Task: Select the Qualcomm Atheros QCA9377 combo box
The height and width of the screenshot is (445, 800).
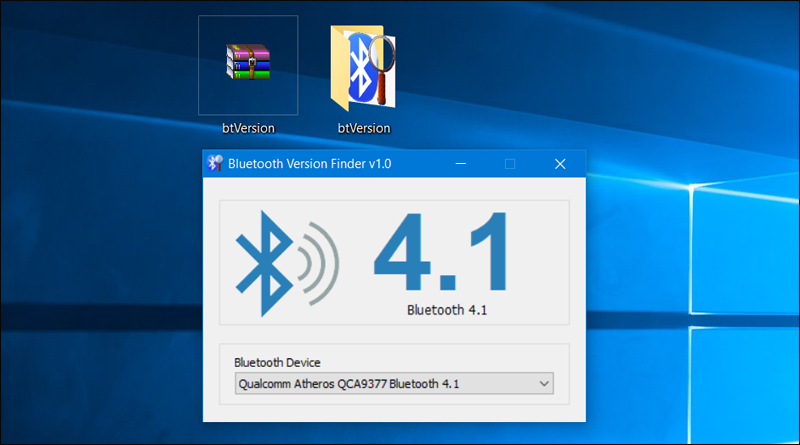Action: pyautogui.click(x=394, y=384)
